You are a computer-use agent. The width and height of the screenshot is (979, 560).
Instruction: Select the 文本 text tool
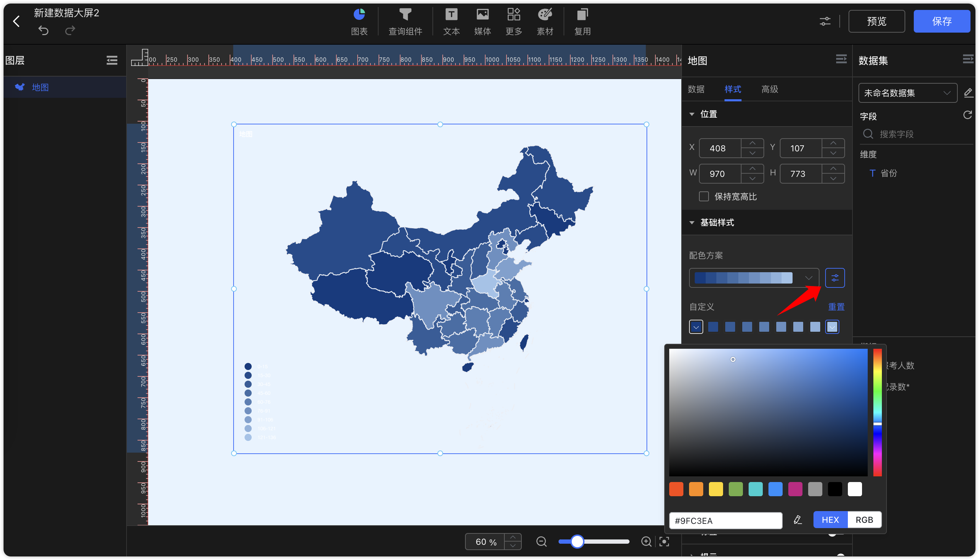pos(451,22)
